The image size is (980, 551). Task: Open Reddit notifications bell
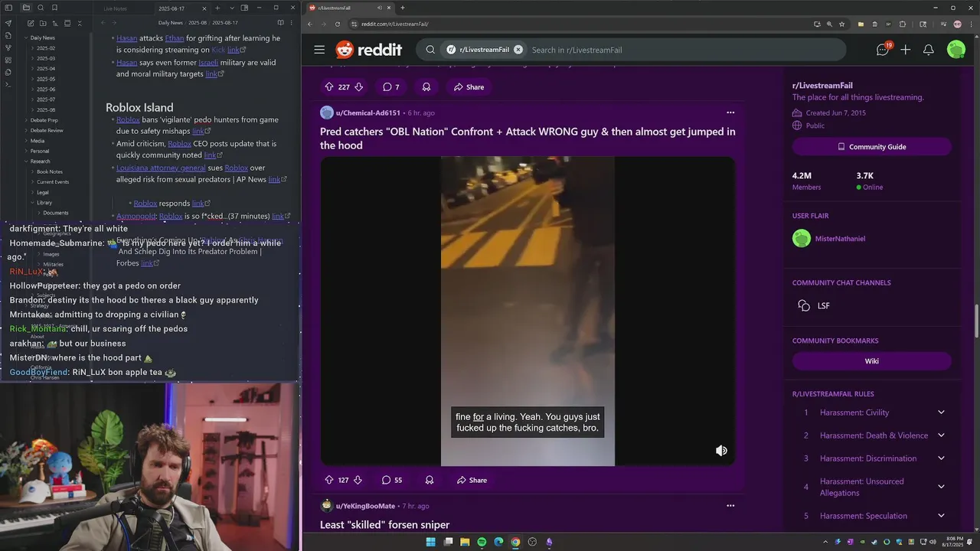coord(929,50)
